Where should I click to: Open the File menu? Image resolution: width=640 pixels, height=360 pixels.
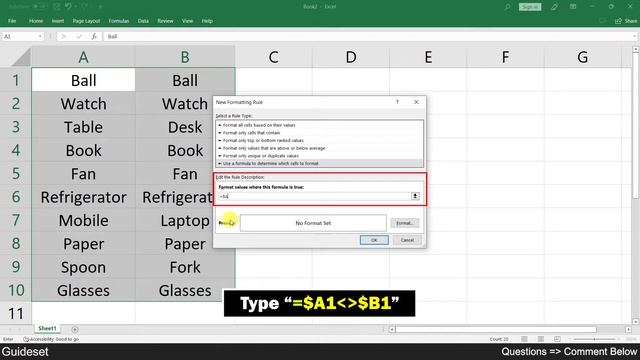[12, 21]
